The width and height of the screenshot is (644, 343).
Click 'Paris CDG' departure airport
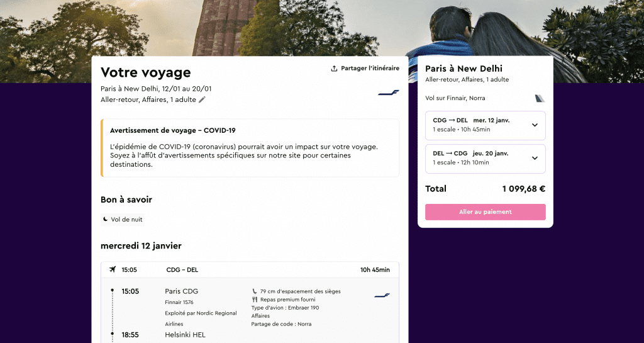pyautogui.click(x=182, y=291)
